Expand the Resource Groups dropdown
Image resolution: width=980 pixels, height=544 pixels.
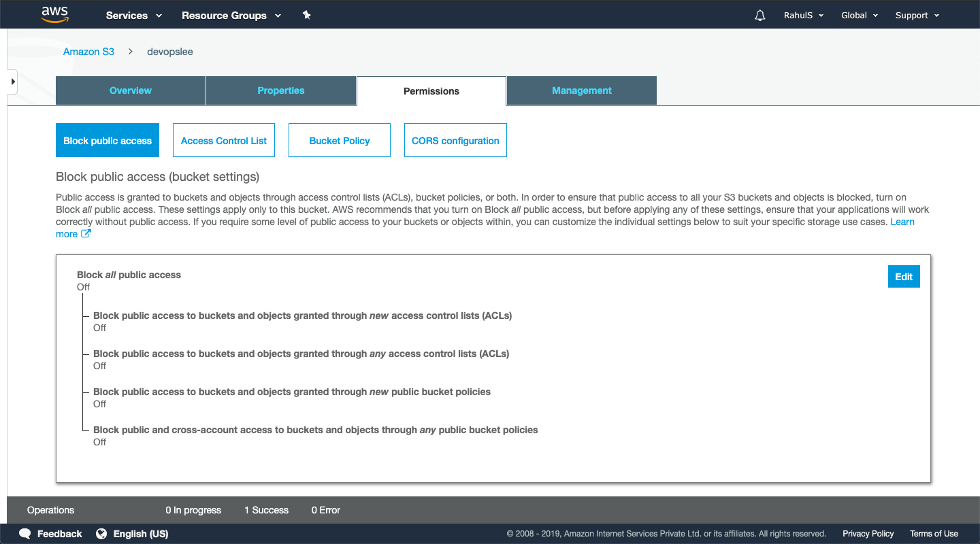point(231,15)
